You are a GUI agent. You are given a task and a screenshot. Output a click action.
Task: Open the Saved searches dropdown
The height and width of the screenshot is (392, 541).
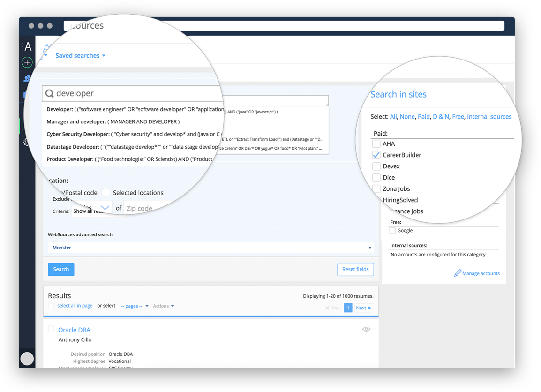(80, 56)
